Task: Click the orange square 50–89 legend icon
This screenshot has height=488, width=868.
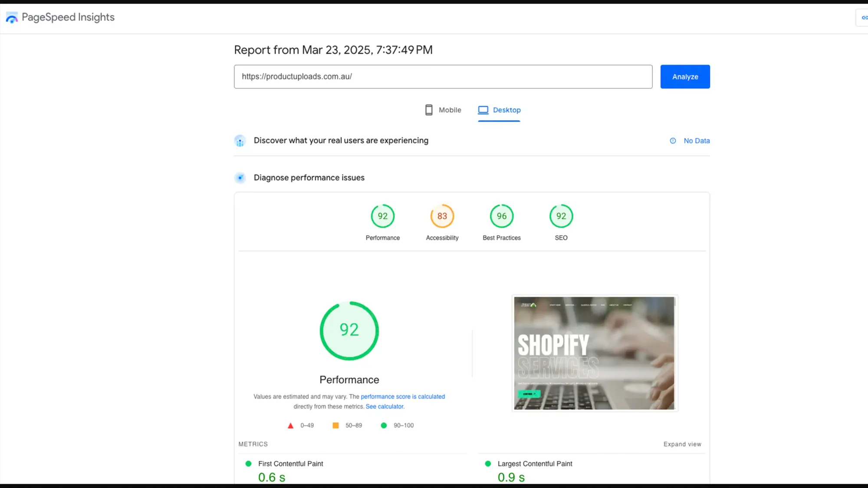Action: (x=335, y=425)
